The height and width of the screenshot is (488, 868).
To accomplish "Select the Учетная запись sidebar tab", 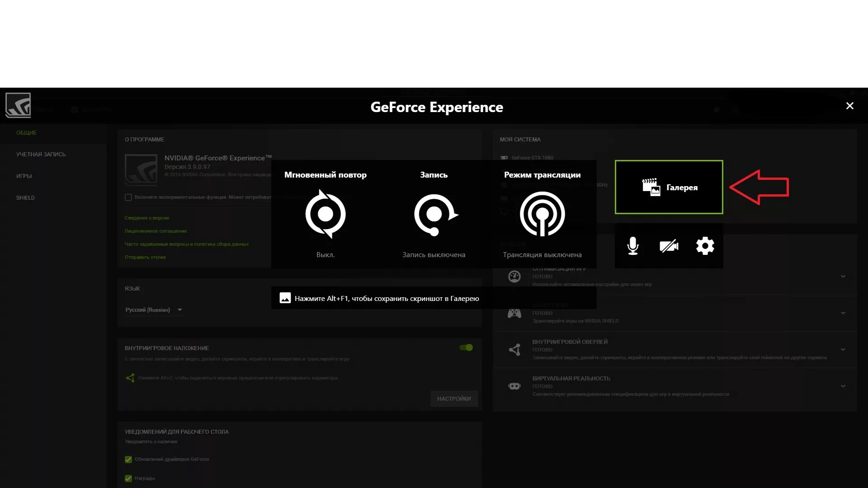I will (x=41, y=155).
